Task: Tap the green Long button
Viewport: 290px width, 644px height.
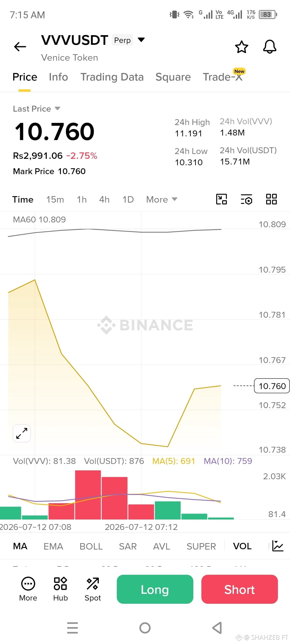Action: pos(155,589)
